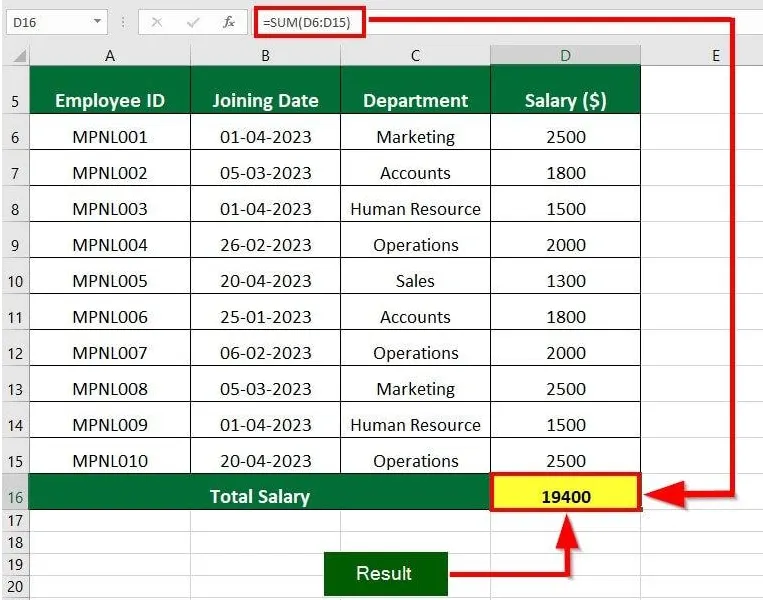
Task: Select the yellow 19400 total cell
Action: pos(565,492)
